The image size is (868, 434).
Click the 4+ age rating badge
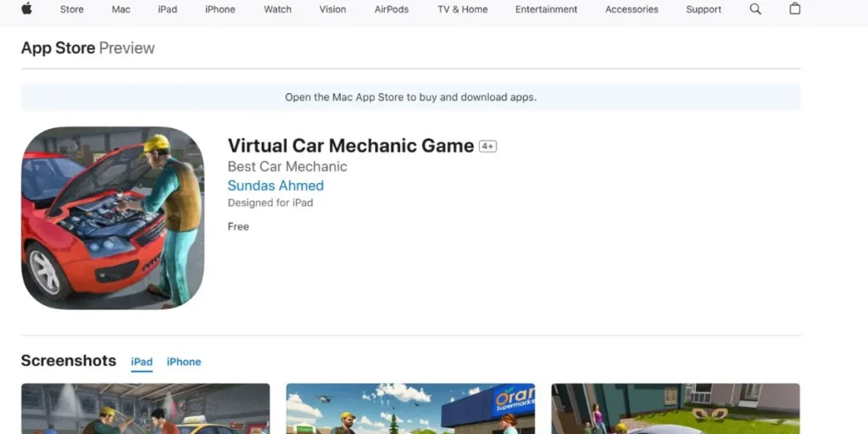click(487, 146)
